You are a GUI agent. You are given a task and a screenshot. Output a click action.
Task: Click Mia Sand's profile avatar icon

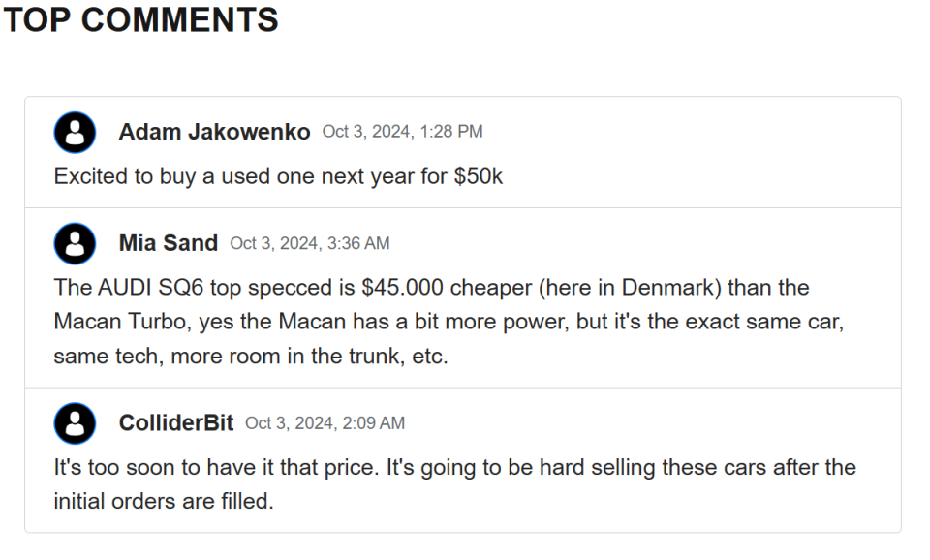tap(75, 243)
